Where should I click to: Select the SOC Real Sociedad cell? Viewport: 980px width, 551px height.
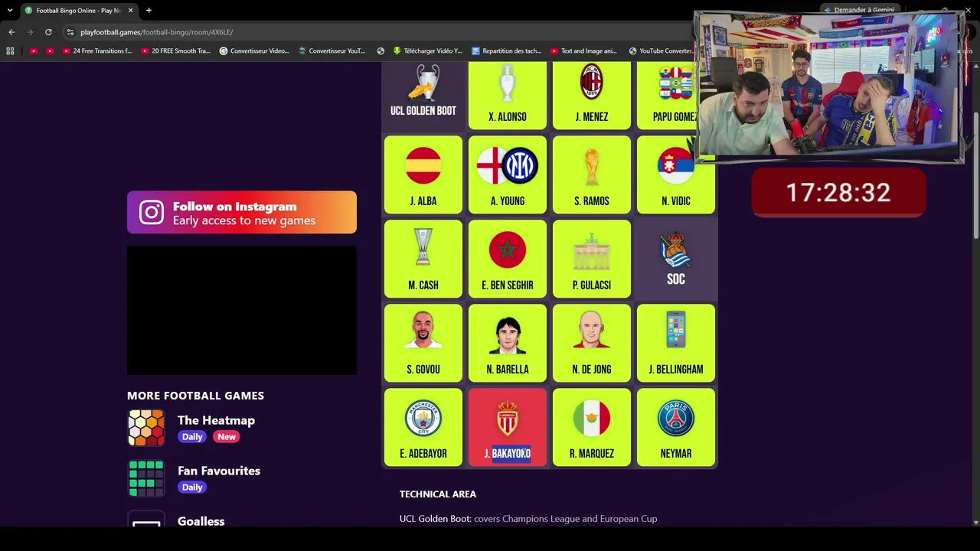click(676, 259)
